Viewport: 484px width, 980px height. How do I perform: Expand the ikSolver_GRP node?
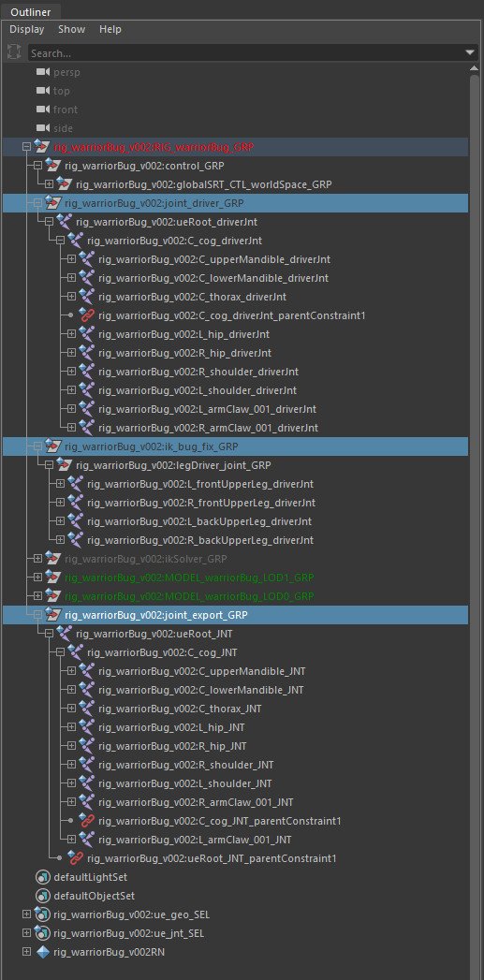click(37, 559)
